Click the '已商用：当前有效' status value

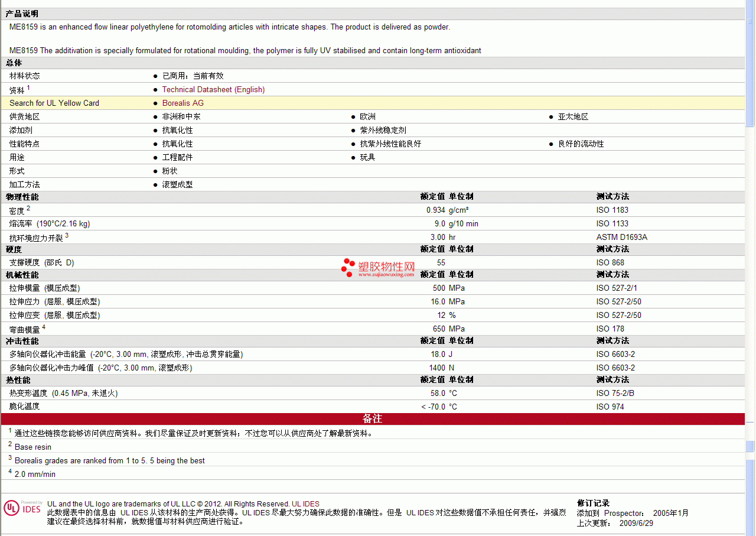tap(193, 76)
